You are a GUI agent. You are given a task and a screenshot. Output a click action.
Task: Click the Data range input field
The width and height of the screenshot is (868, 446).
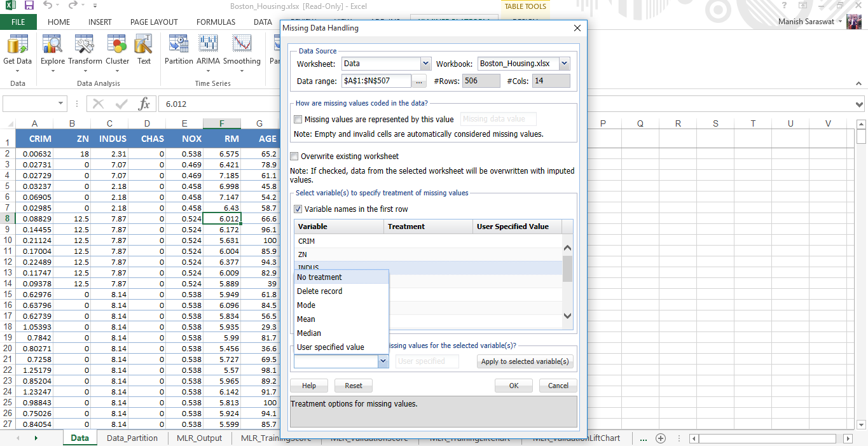point(376,81)
